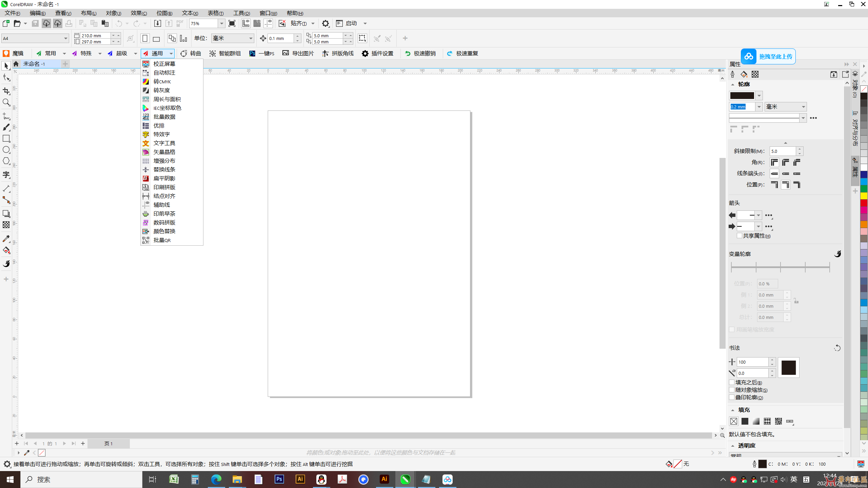
Task: Click the 转曲 button
Action: [191, 53]
